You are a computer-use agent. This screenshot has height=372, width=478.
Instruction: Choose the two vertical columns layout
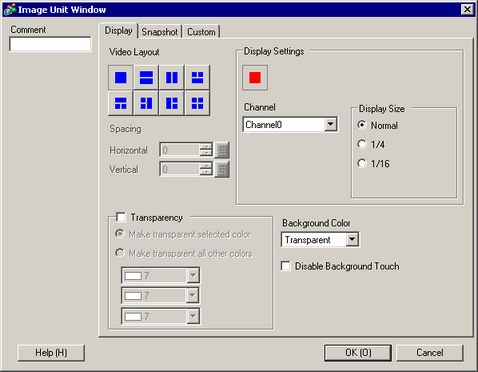[172, 77]
